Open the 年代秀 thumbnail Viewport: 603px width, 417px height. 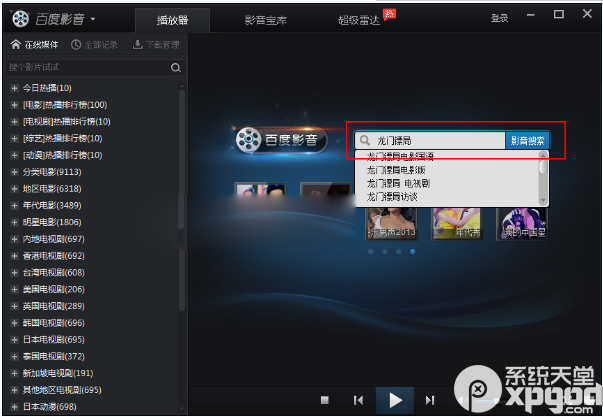pos(456,224)
